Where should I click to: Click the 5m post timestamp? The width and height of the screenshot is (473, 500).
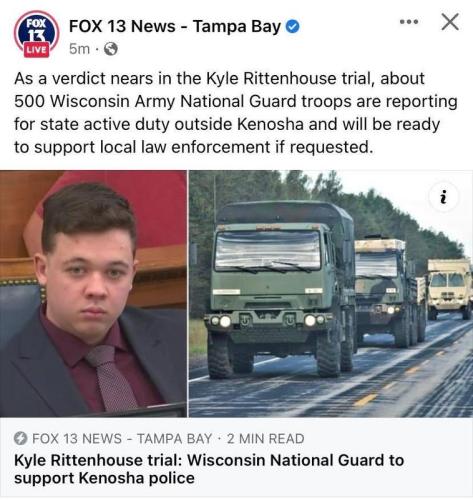point(80,49)
